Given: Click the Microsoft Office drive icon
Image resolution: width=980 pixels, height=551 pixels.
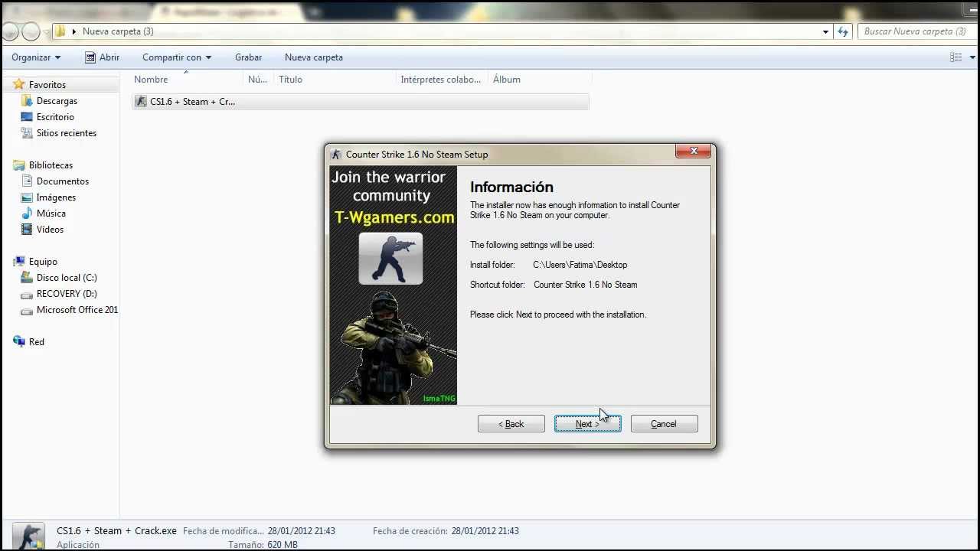Looking at the screenshot, I should tap(28, 310).
